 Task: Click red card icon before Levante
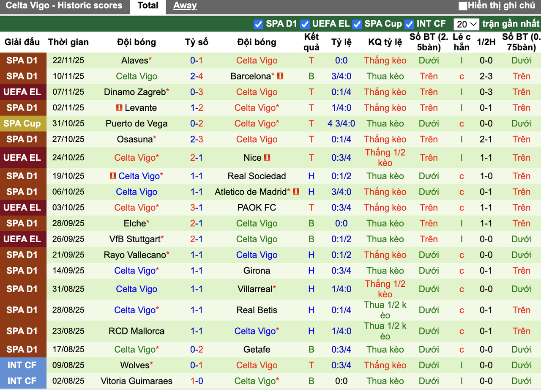119,108
